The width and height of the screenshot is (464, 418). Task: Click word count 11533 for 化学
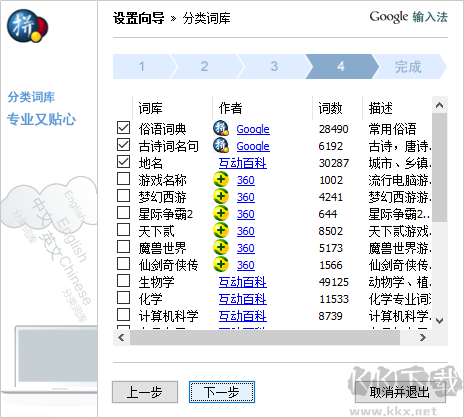coord(334,299)
